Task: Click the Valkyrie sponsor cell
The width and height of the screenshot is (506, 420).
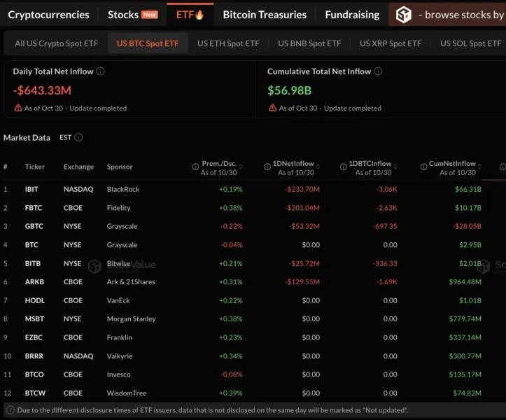Action: 120,356
